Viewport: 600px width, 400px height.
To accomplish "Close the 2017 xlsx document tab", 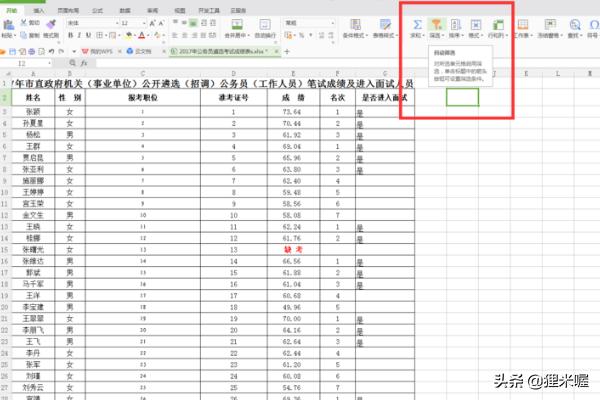I will click(276, 51).
